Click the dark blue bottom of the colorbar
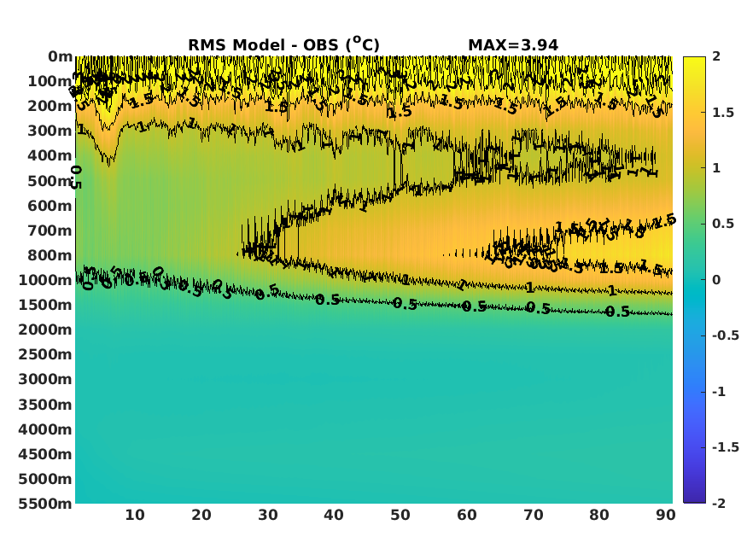 click(694, 497)
